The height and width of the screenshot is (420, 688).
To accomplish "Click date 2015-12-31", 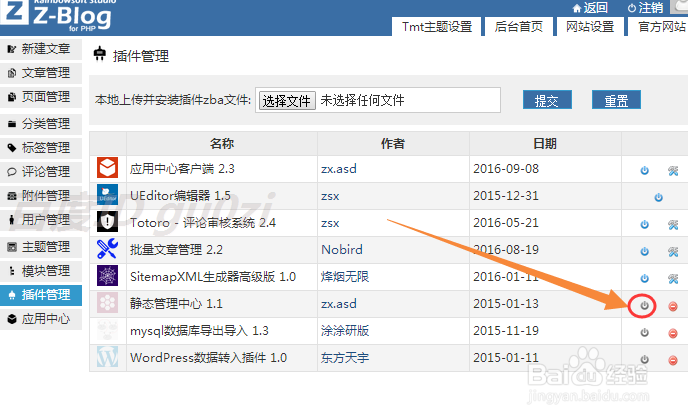I will [x=506, y=196].
